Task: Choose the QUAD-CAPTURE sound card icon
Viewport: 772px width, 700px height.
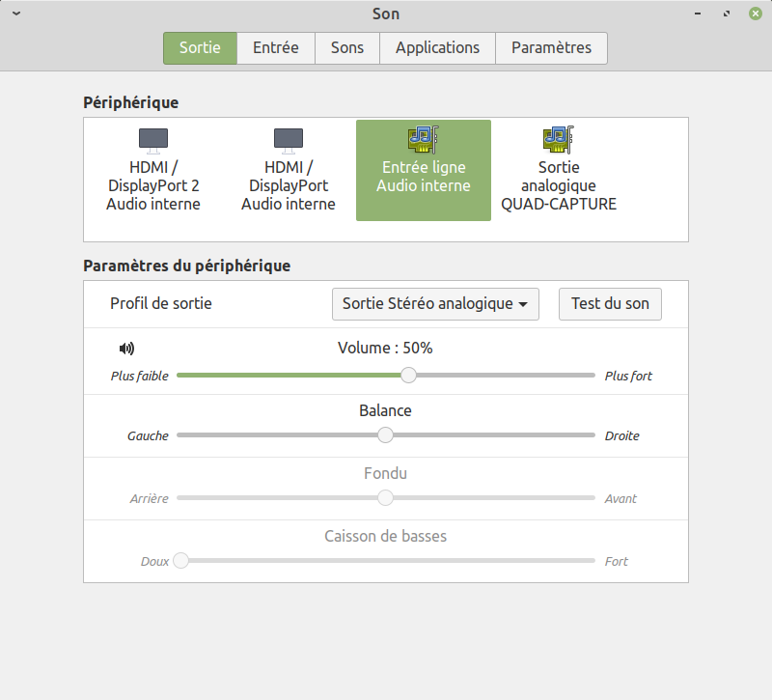Action: [558, 140]
